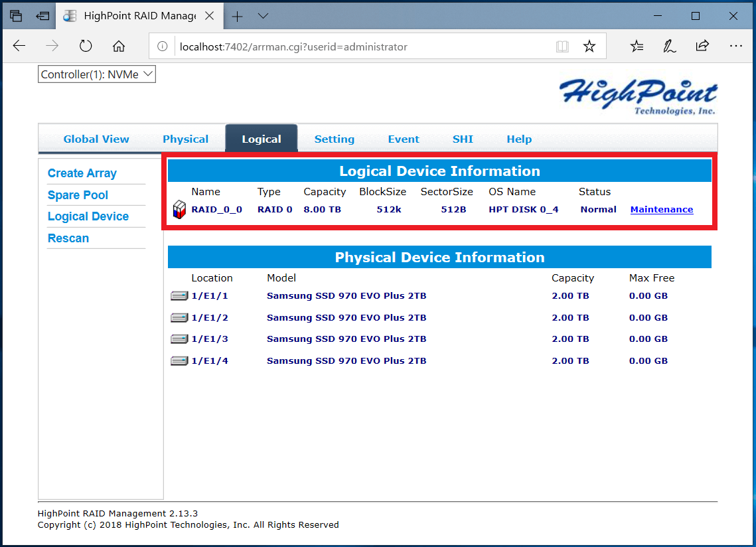Close the HighPoint RAID Management tab
Viewport: 756px width, 547px height.
[209, 16]
